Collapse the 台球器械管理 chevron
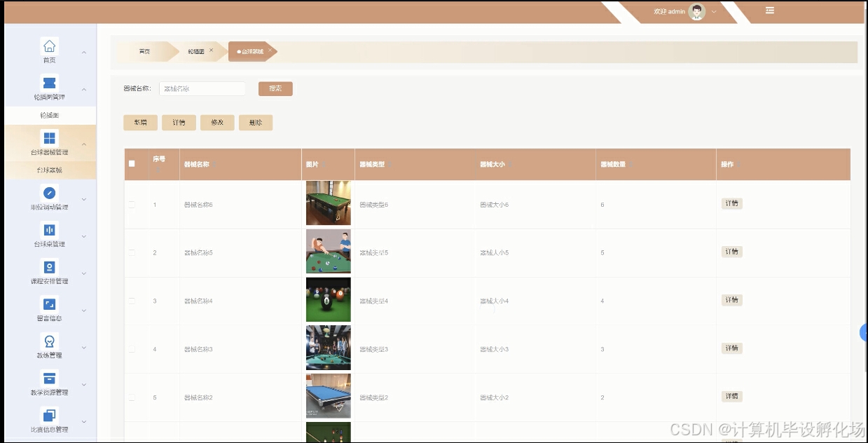 click(84, 144)
